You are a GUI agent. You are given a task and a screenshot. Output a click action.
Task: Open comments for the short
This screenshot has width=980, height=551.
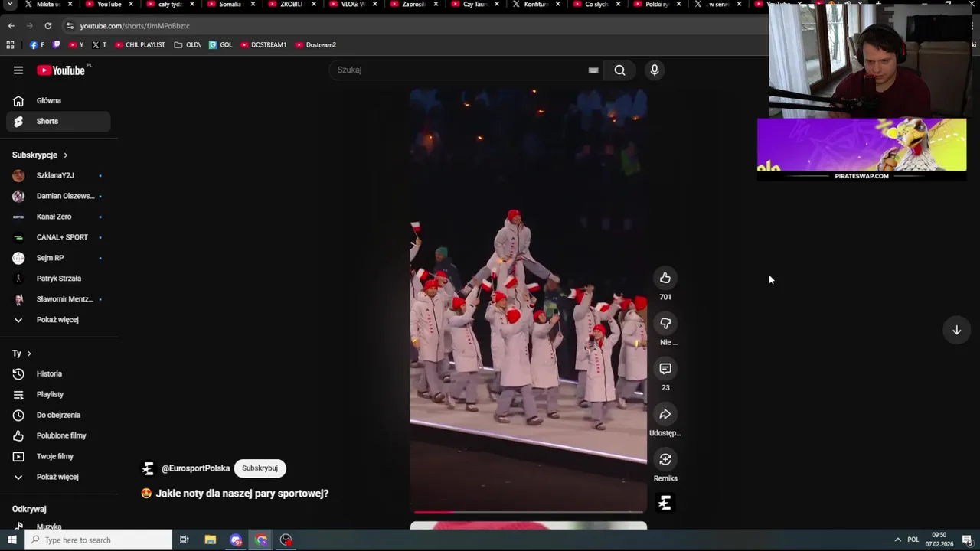(665, 369)
